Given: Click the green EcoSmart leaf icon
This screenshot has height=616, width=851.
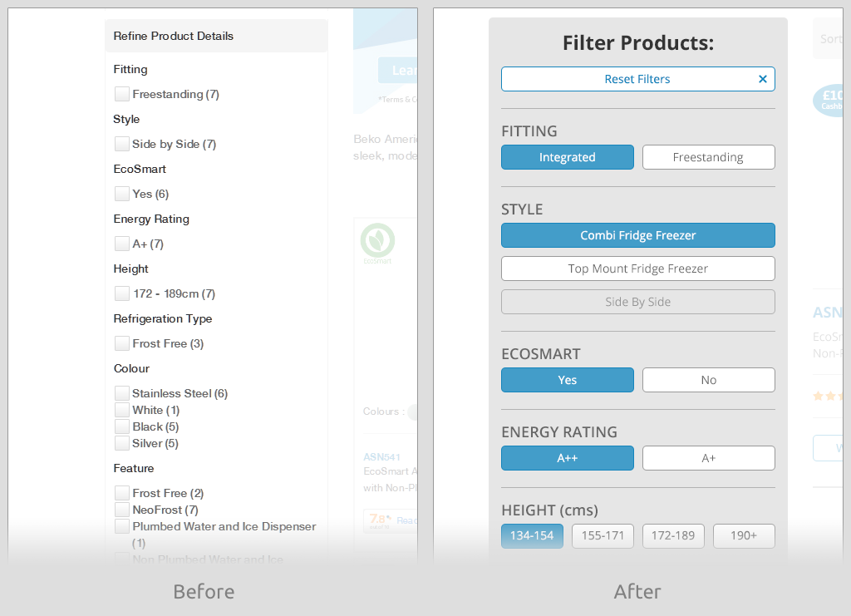Looking at the screenshot, I should point(377,240).
